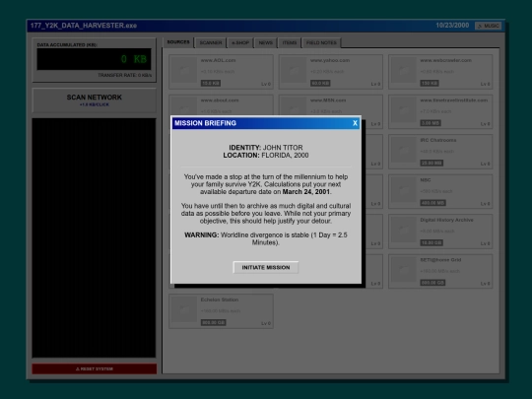Buy IRC Chatrooms for 25.00 MB
532x399 pixels.
pyautogui.click(x=432, y=164)
